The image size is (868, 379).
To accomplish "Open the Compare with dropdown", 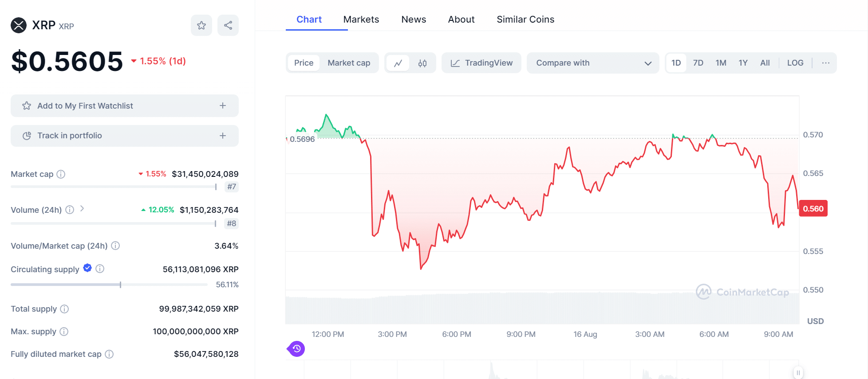I will point(593,63).
